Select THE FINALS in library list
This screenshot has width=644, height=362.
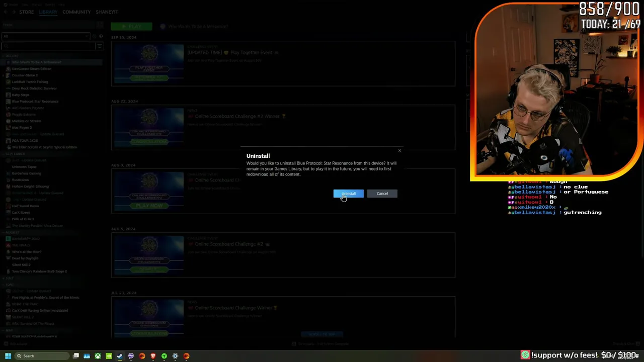click(22, 245)
